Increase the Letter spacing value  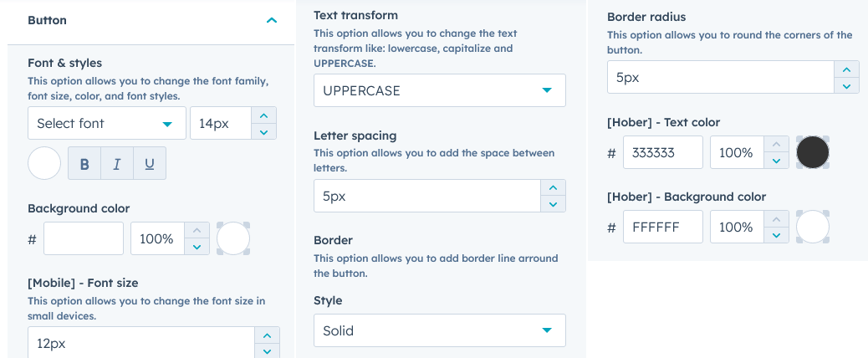point(552,187)
